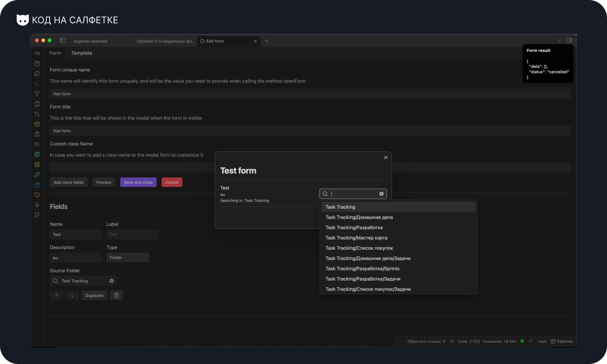Click the funnel filter ribbon icon
Screen dimensions: 607x364
tap(37, 94)
